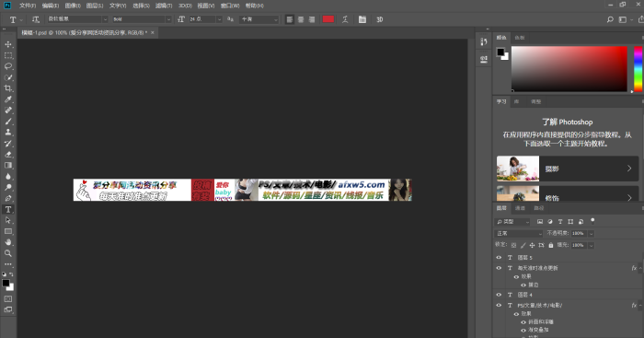The width and height of the screenshot is (644, 338).
Task: Select the Lasso tool
Action: 7,66
